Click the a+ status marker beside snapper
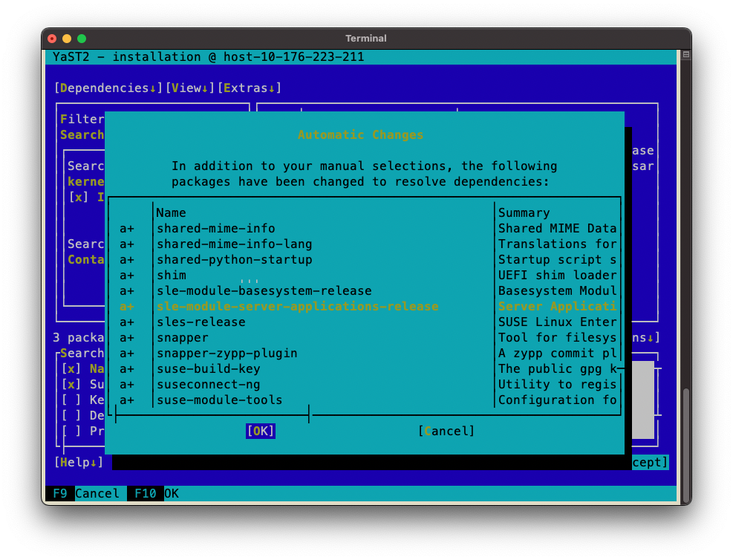 (127, 338)
